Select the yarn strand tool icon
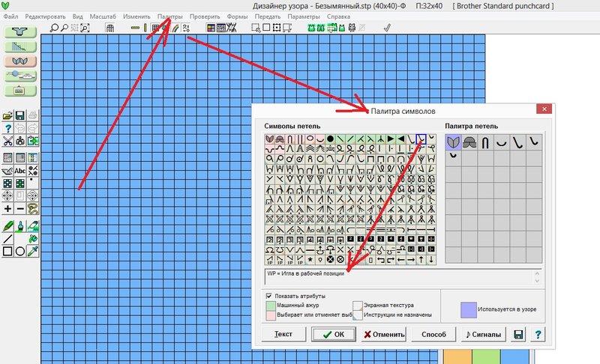Image resolution: width=600 pixels, height=364 pixels. (x=33, y=208)
